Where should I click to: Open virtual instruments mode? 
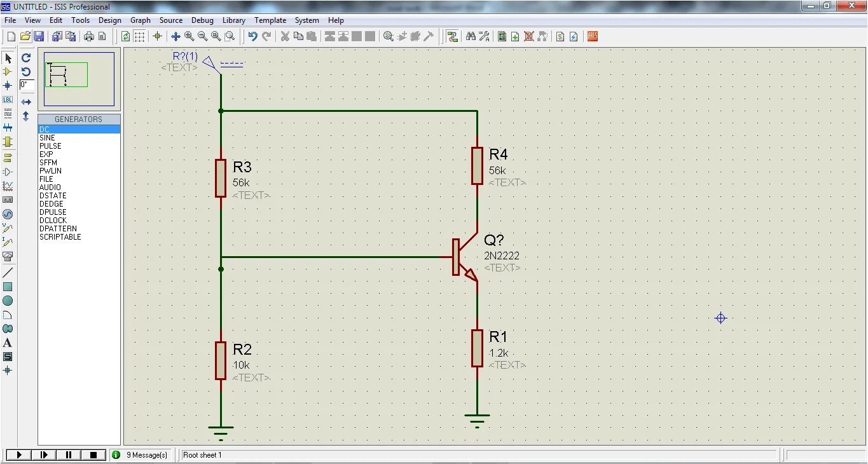[8, 256]
